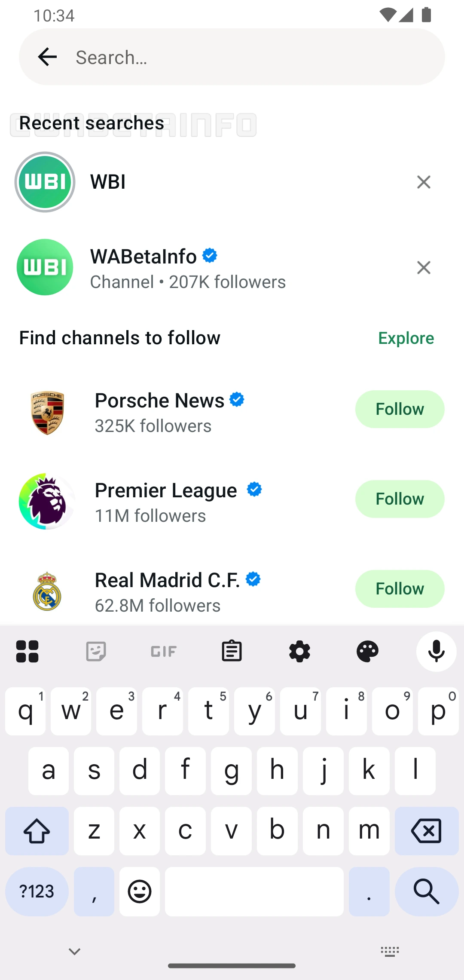464x980 pixels.
Task: Open the keyboard theme palette
Action: (x=367, y=651)
